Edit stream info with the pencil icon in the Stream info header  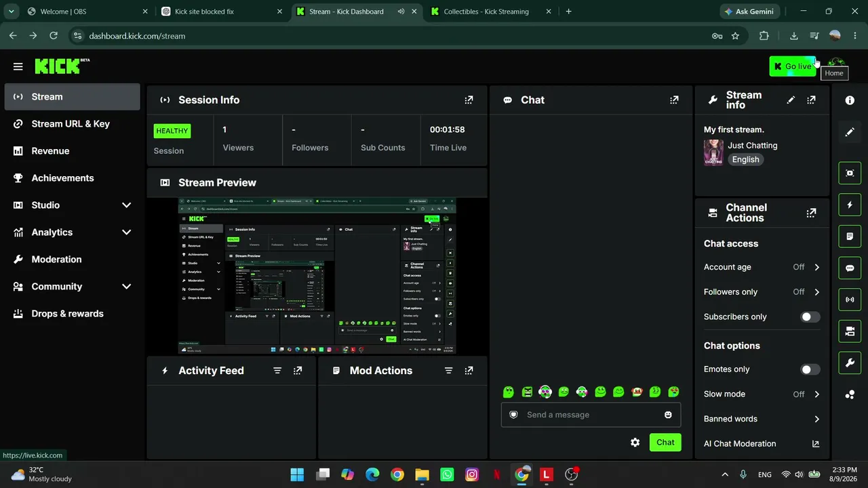pos(791,100)
